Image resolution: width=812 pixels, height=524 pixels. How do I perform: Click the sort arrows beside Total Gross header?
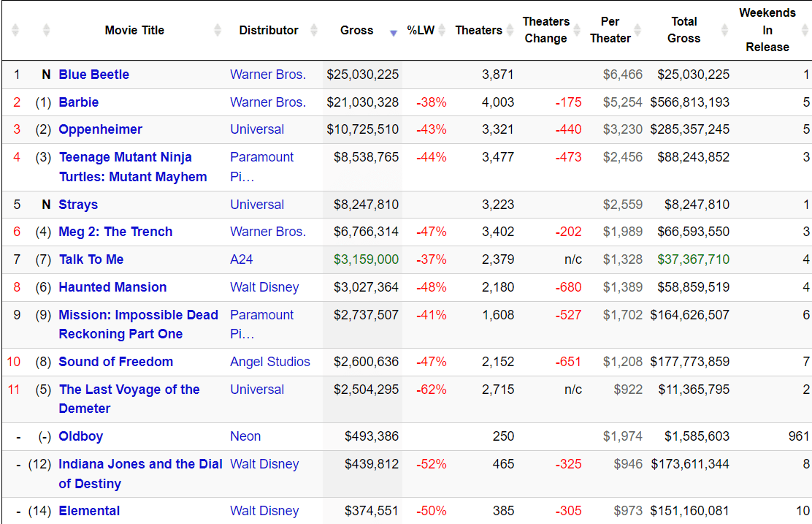click(x=725, y=30)
